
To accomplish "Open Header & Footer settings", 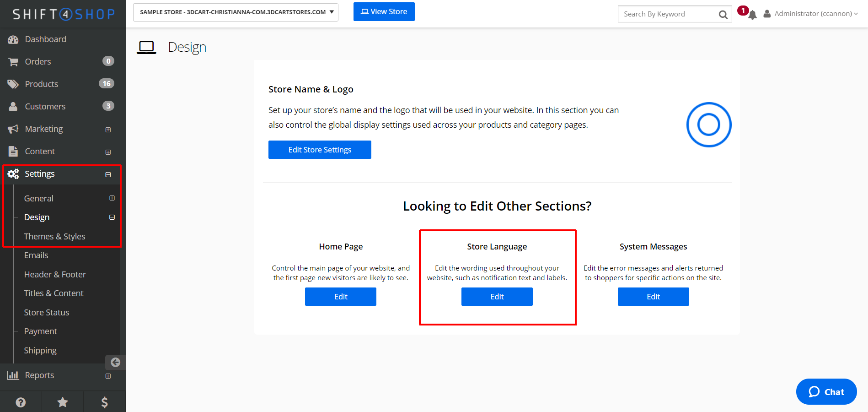I will [55, 274].
